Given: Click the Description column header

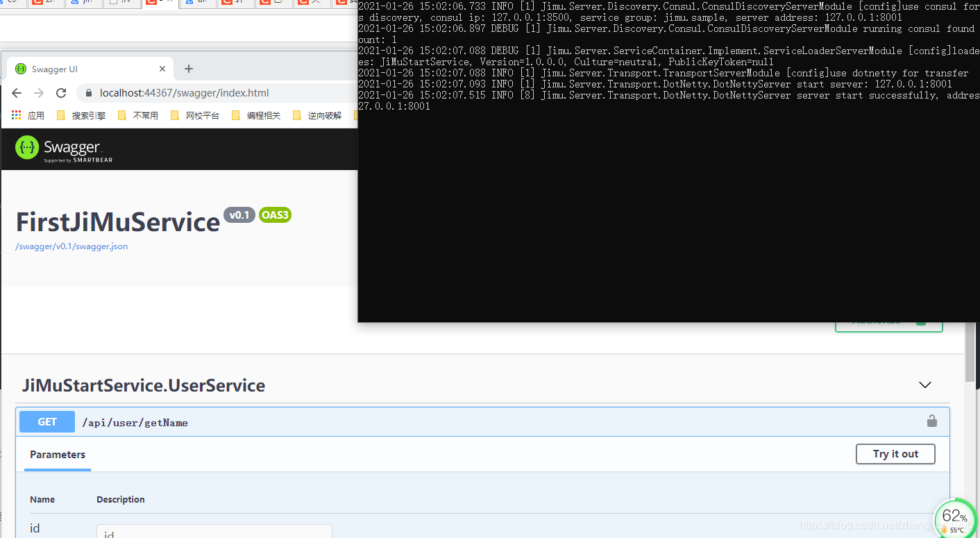Looking at the screenshot, I should 121,500.
